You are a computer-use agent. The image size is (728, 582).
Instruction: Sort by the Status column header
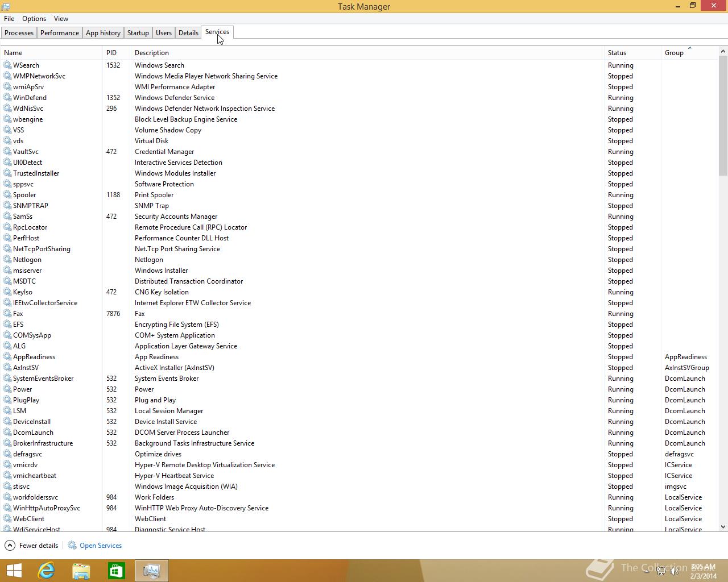coord(632,53)
